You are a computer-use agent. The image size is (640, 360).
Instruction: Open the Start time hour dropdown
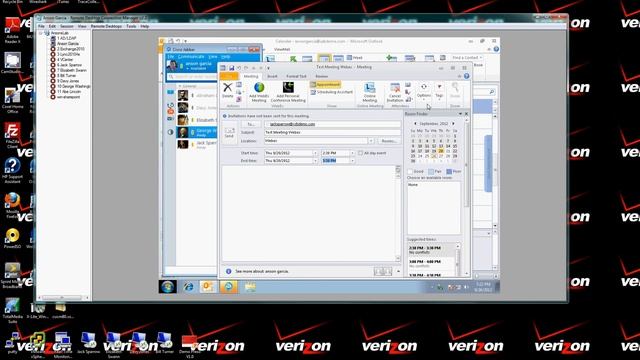click(353, 153)
